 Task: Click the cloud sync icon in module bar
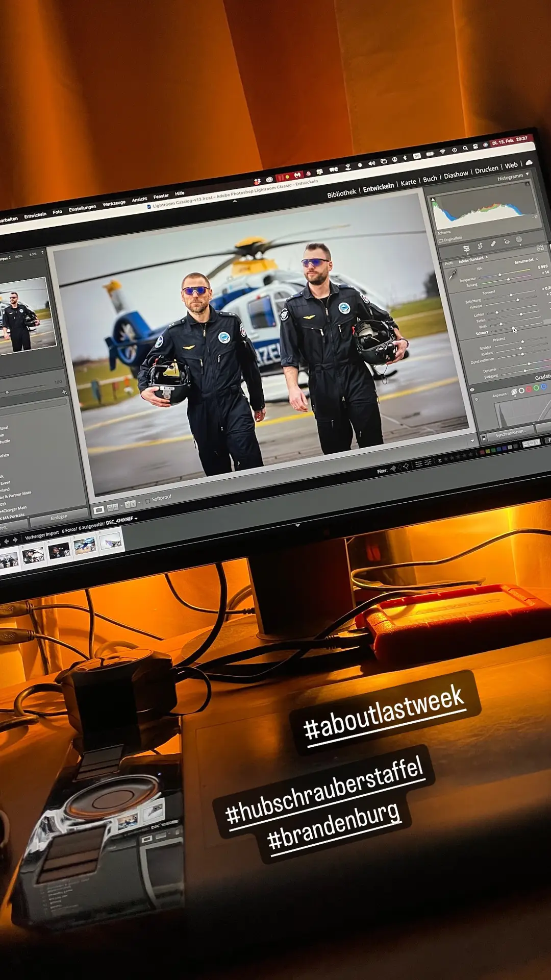click(529, 162)
